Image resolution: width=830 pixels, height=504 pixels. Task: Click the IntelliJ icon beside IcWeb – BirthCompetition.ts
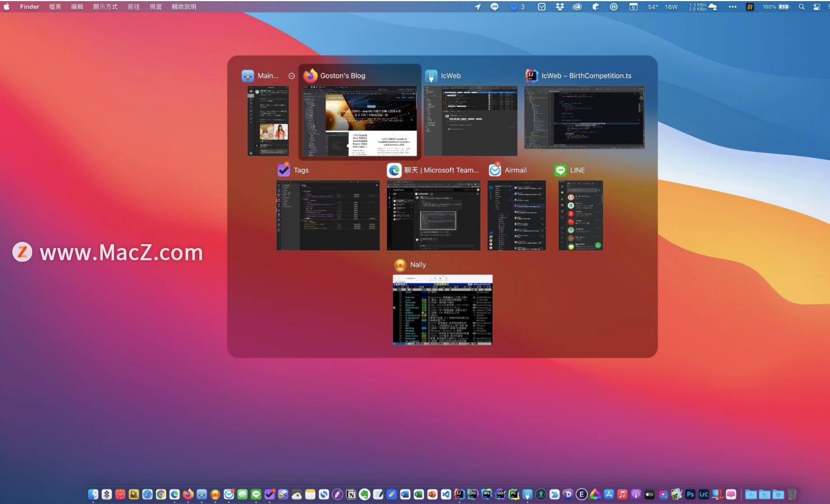click(531, 76)
